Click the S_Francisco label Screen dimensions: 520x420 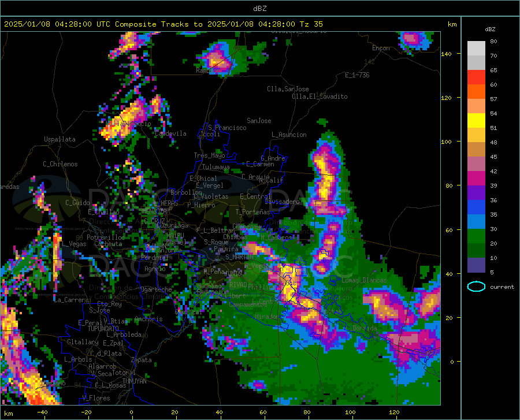coord(227,128)
